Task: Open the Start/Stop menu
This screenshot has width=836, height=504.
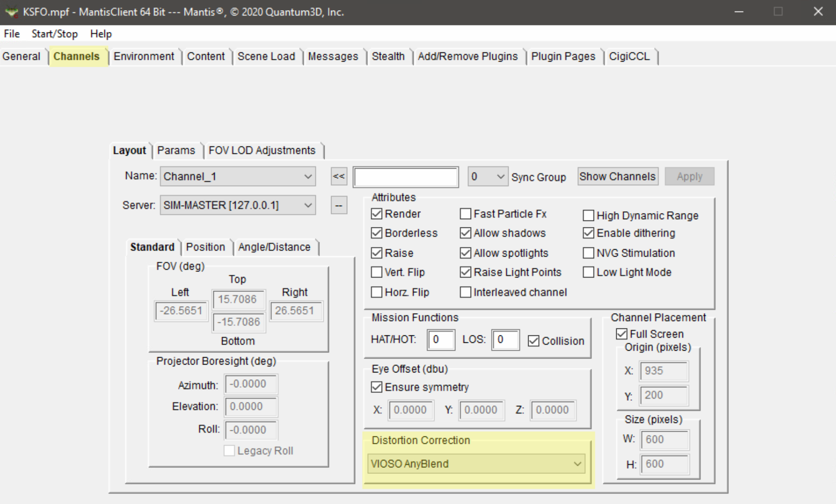Action: (x=54, y=33)
